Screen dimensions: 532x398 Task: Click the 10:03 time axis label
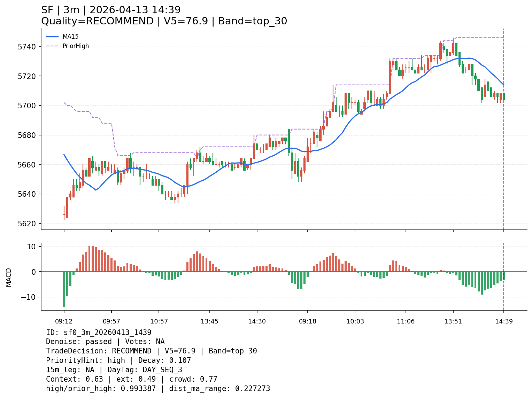(x=355, y=321)
